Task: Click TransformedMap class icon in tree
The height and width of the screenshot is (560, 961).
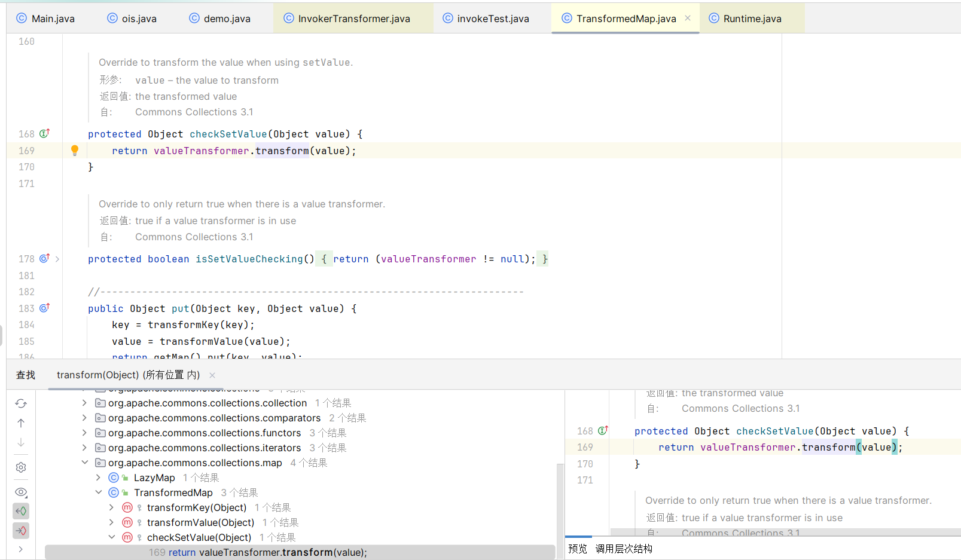Action: coord(114,492)
